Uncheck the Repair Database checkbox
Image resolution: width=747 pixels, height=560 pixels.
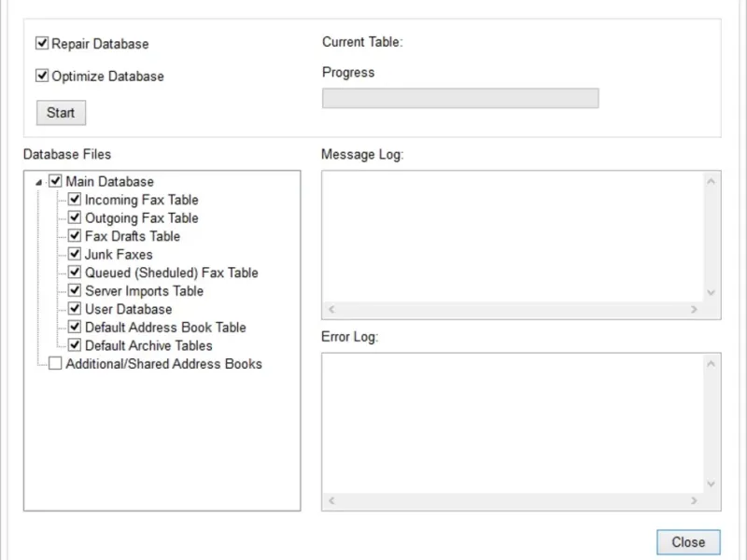(42, 44)
